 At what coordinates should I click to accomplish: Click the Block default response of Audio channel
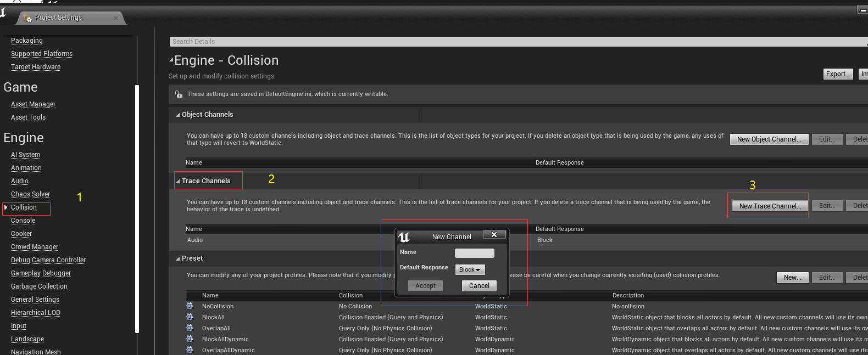tap(544, 240)
